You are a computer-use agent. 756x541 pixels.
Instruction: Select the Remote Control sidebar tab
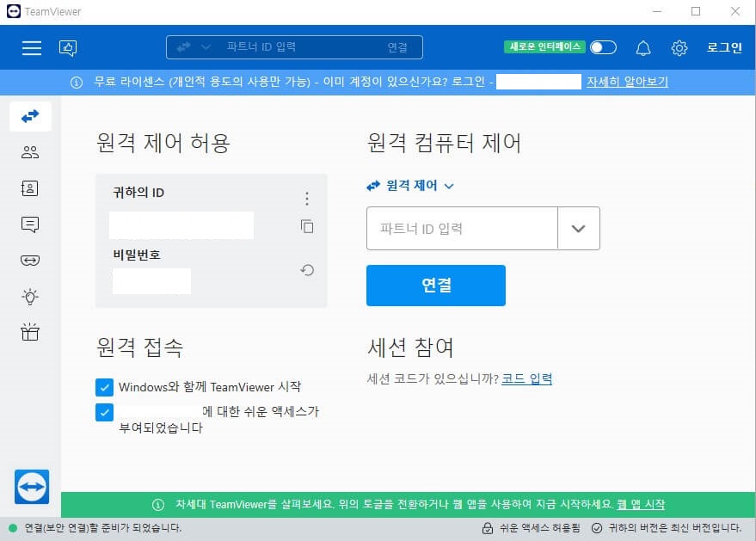coord(30,116)
